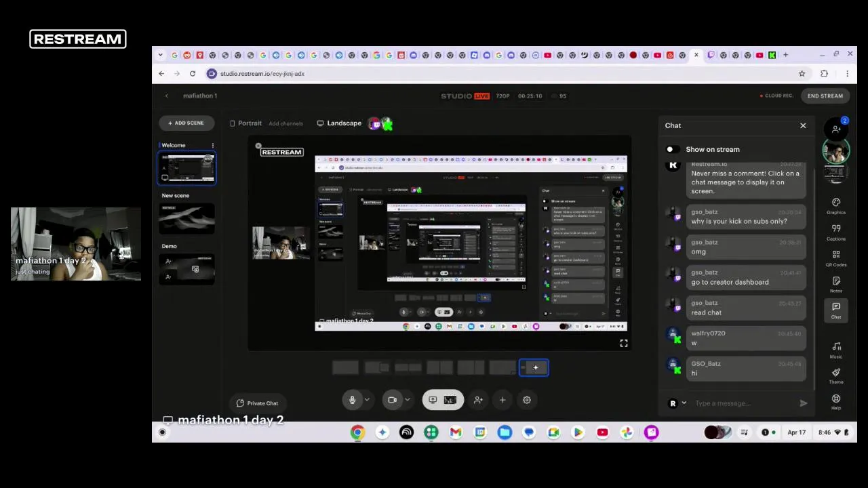Click the back arrow next to mafiathon 1

[167, 96]
